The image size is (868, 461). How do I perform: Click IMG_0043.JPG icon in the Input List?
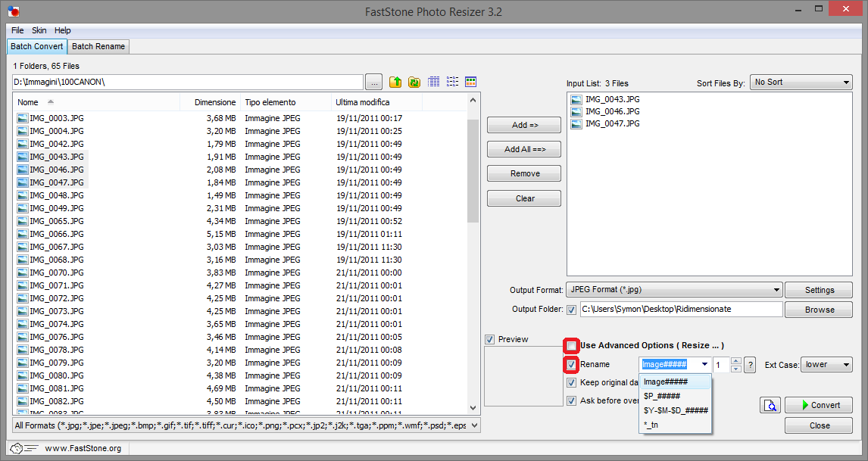576,100
